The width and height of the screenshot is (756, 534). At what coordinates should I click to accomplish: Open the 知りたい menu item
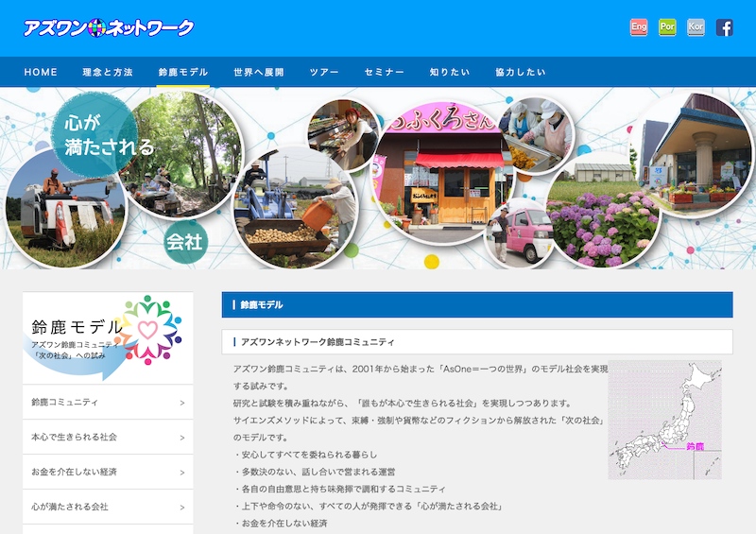450,72
